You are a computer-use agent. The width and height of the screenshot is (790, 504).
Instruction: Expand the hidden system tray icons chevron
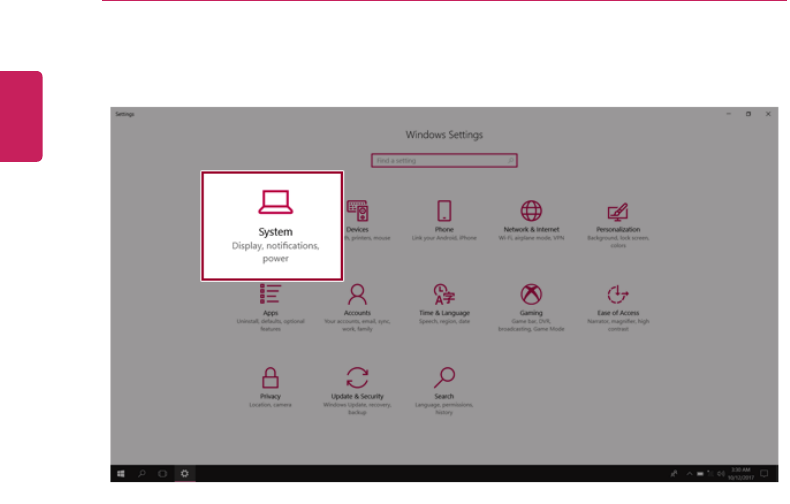689,474
